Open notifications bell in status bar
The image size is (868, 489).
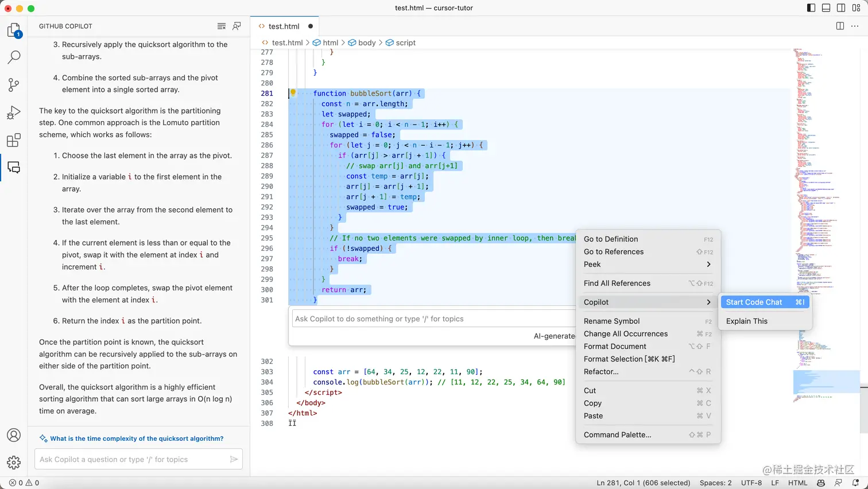click(x=855, y=483)
